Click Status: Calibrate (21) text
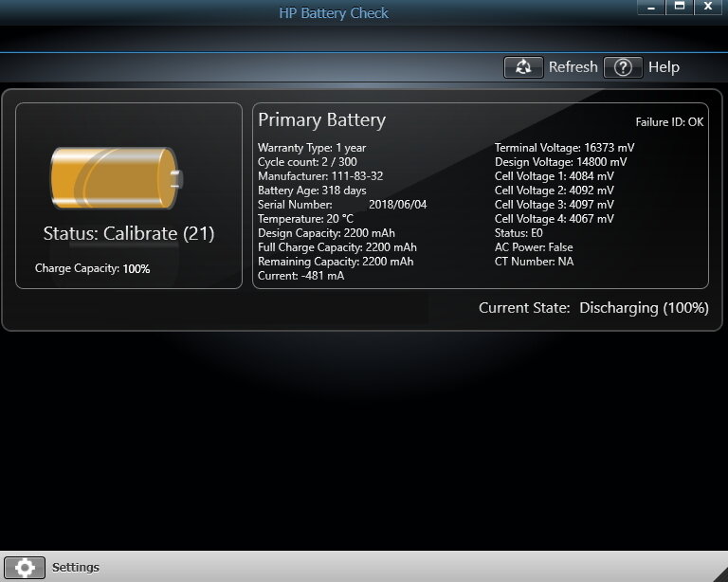The width and height of the screenshot is (728, 582). click(x=129, y=233)
